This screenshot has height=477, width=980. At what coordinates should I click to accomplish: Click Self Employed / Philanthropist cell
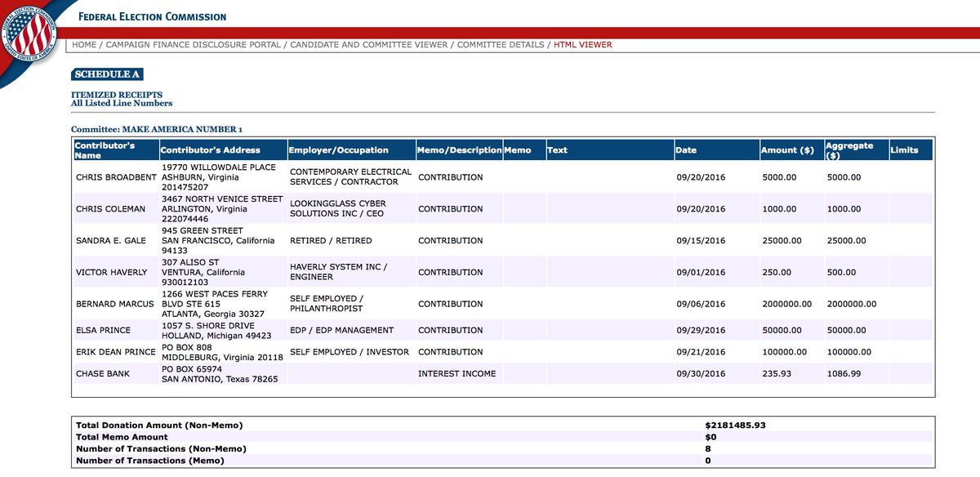(327, 304)
